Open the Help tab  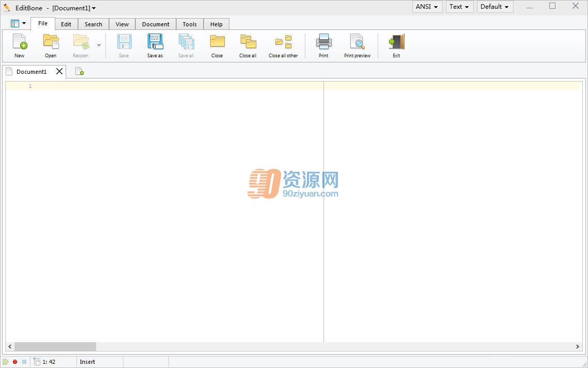click(216, 24)
